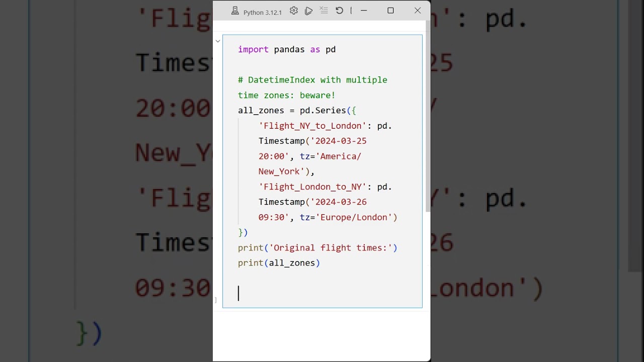Click the empty last line of the code cell
Screen dimensions: 644x362
click(x=322, y=294)
